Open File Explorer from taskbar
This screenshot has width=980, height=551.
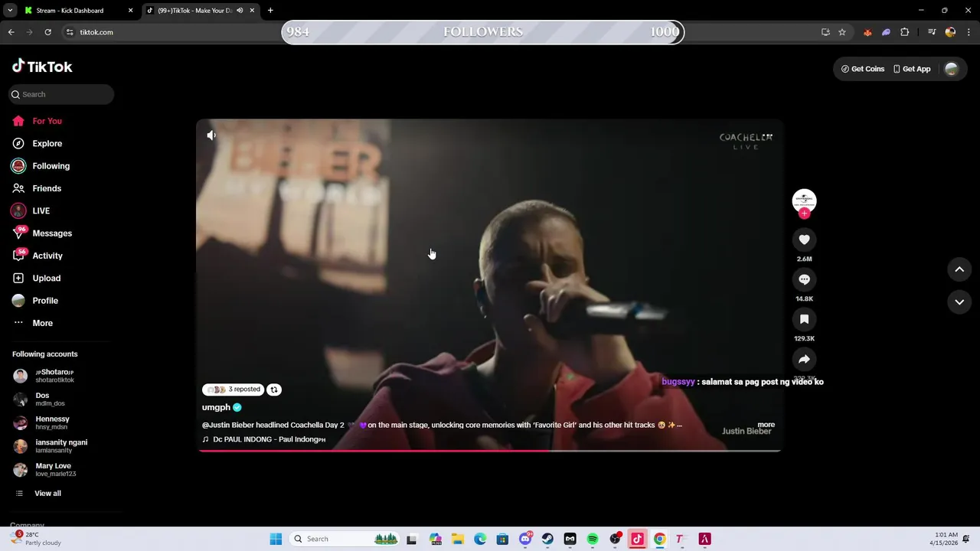pyautogui.click(x=457, y=539)
